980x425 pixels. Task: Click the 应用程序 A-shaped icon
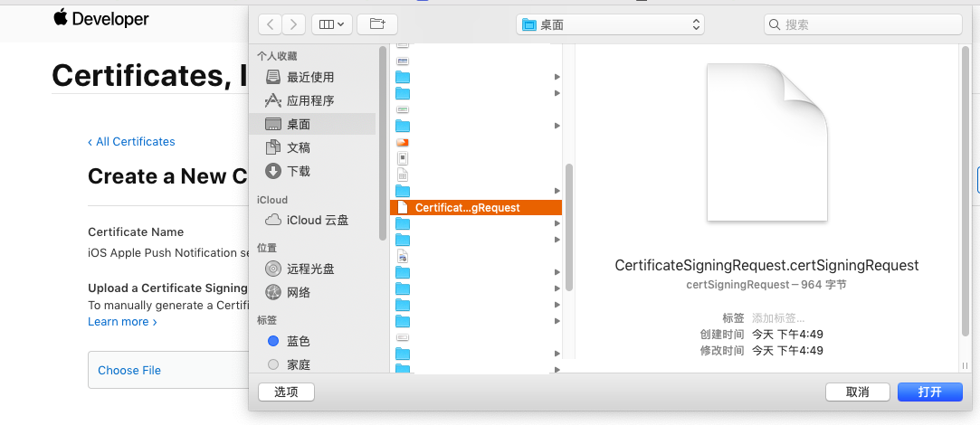tap(273, 100)
